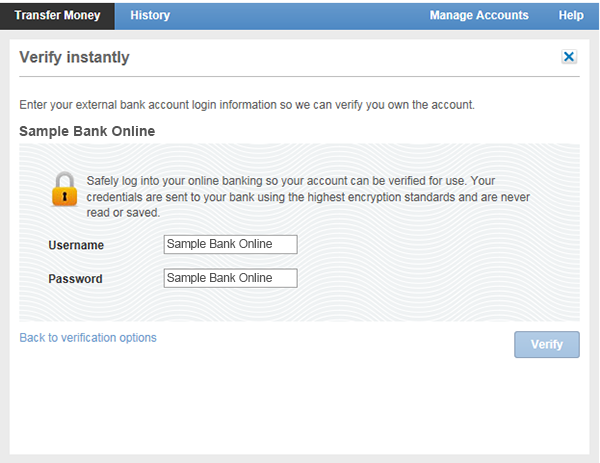Click the Password field label
This screenshot has height=463, width=600.
pyautogui.click(x=75, y=279)
